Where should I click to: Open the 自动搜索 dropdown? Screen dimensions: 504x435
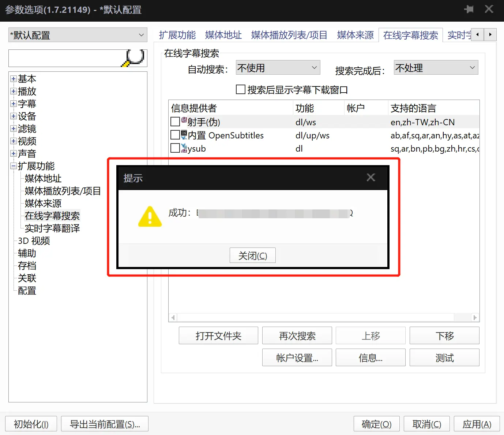click(x=278, y=68)
